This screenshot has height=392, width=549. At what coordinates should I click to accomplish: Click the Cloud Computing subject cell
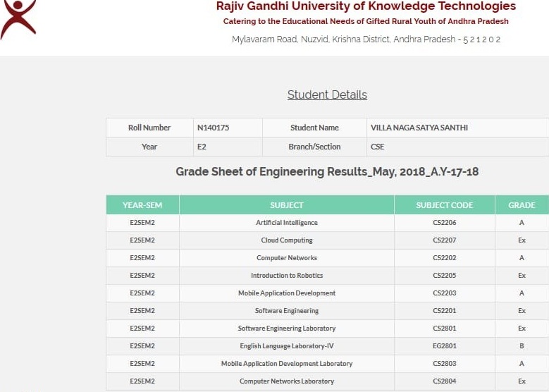coord(287,240)
